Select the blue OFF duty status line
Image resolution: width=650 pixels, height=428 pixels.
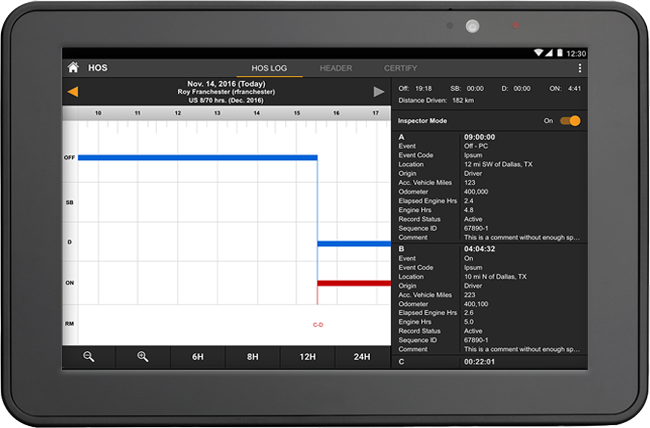(198, 158)
